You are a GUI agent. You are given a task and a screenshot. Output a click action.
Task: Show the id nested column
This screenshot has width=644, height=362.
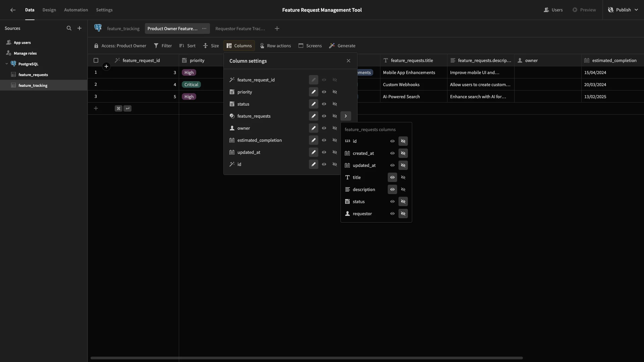(392, 141)
